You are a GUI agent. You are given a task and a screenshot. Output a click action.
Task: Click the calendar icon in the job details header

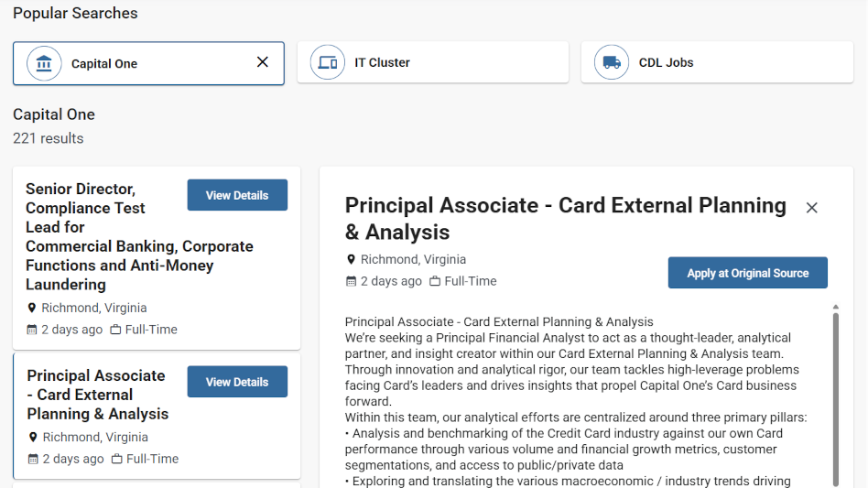click(x=351, y=282)
